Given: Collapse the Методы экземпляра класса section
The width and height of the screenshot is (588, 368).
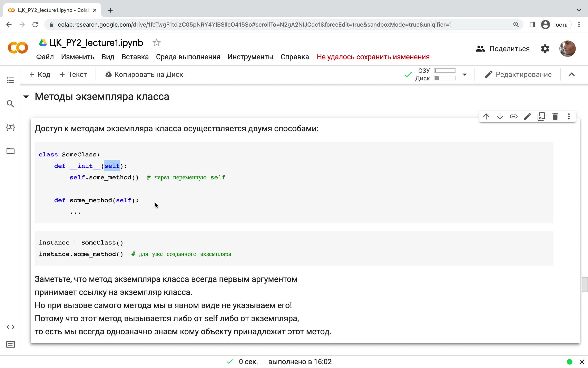Looking at the screenshot, I should point(26,97).
